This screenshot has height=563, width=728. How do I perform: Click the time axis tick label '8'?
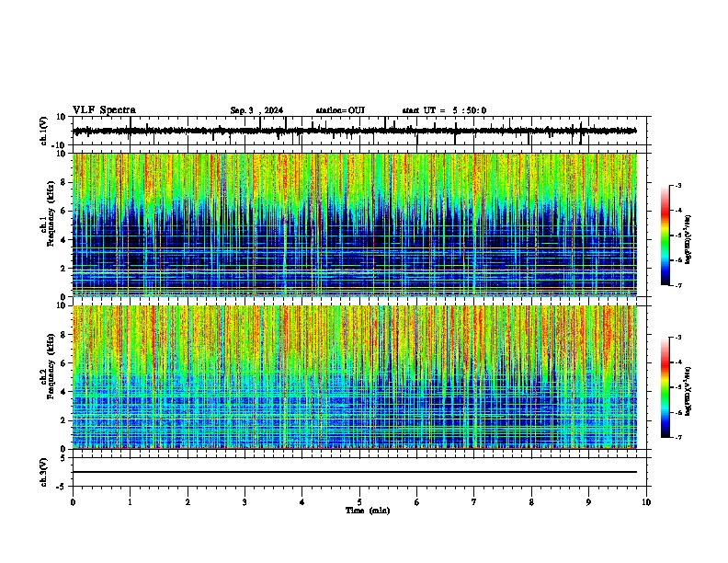(x=531, y=502)
